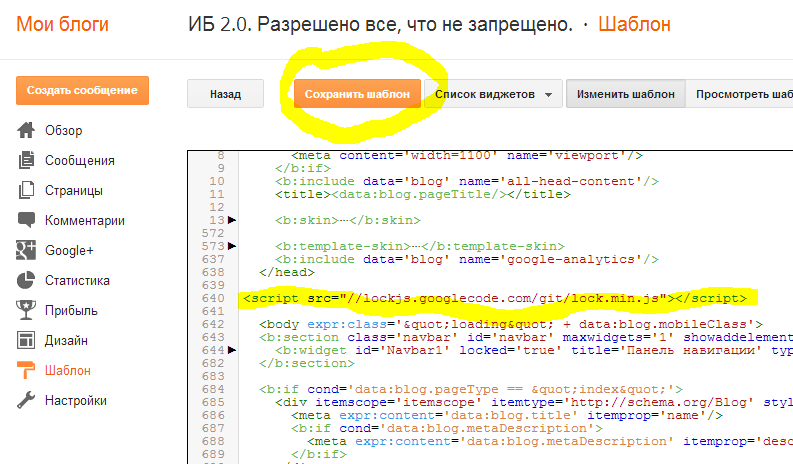Click the lockjs script line 640 in editor
This screenshot has height=464, width=793.
pyautogui.click(x=495, y=298)
